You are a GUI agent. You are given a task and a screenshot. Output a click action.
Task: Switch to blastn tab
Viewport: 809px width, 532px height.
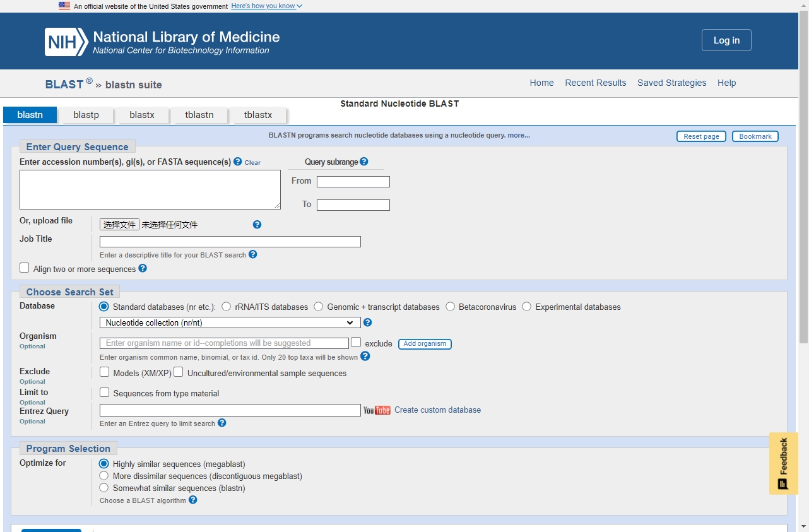click(x=30, y=115)
